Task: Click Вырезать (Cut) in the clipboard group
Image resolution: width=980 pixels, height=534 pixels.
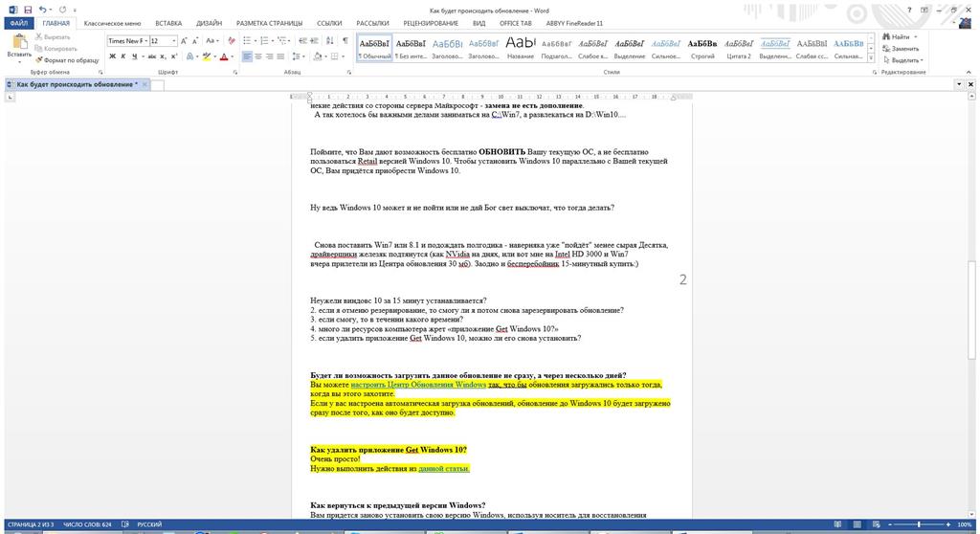Action: (53, 37)
